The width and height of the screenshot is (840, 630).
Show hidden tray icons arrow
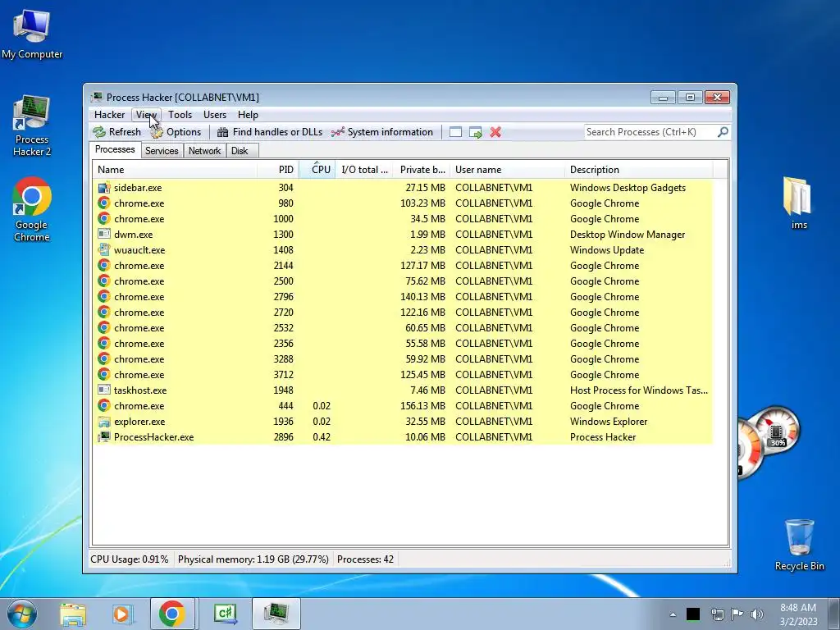[673, 614]
